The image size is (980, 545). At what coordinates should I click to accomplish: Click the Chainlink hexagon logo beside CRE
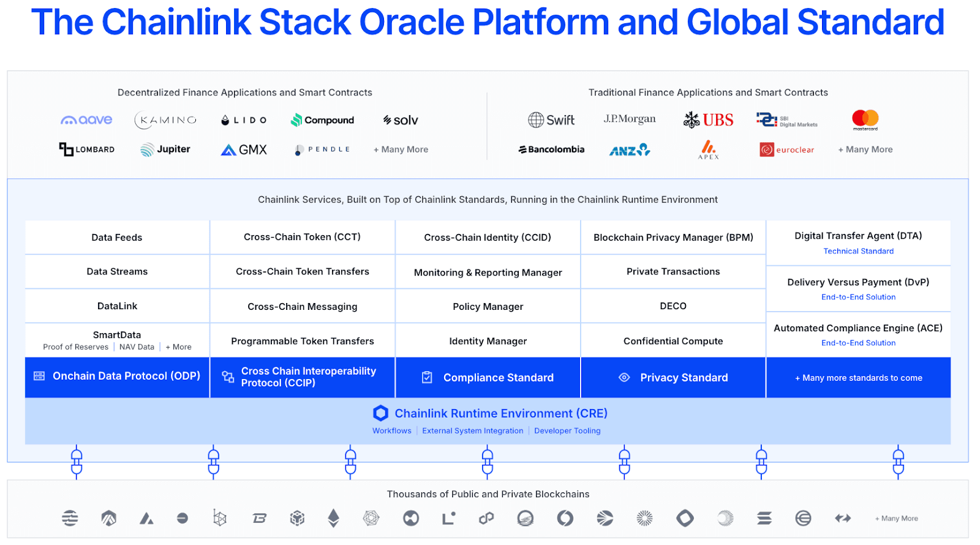coord(380,413)
